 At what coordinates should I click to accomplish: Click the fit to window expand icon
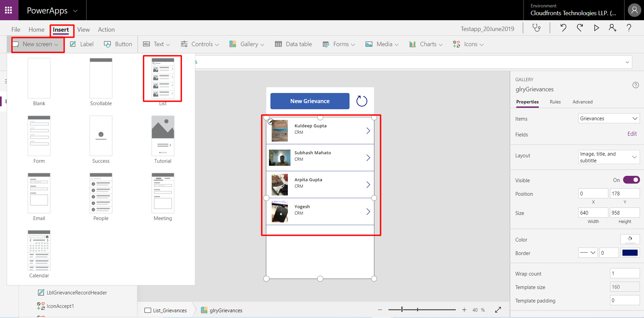tap(498, 310)
